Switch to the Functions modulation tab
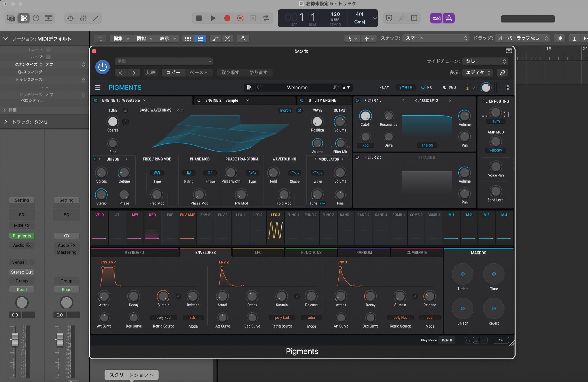Viewport: 588px width, 382px height. [x=311, y=253]
